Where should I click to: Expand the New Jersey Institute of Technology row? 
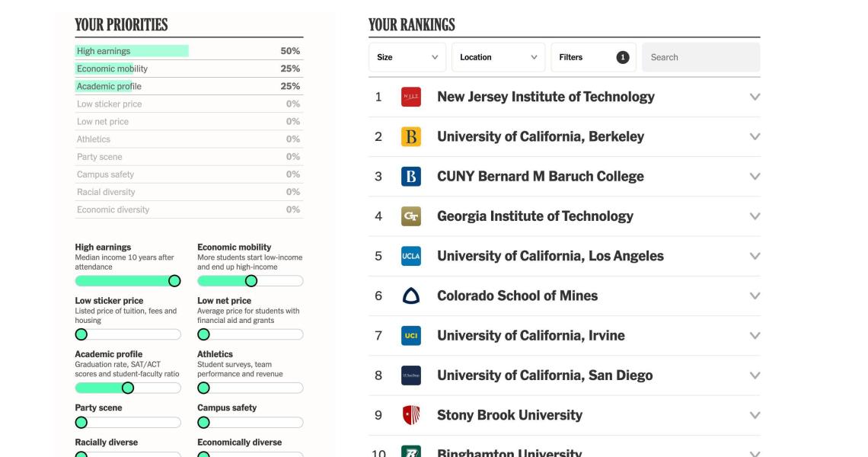755,97
